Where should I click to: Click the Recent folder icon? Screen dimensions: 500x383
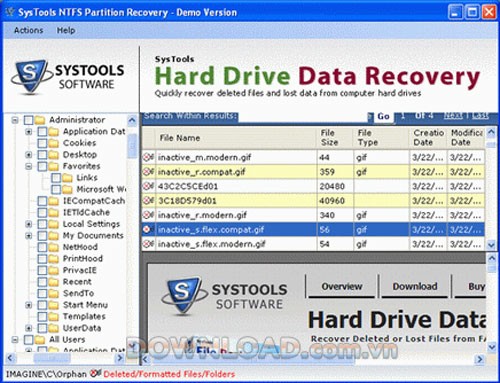tap(53, 282)
